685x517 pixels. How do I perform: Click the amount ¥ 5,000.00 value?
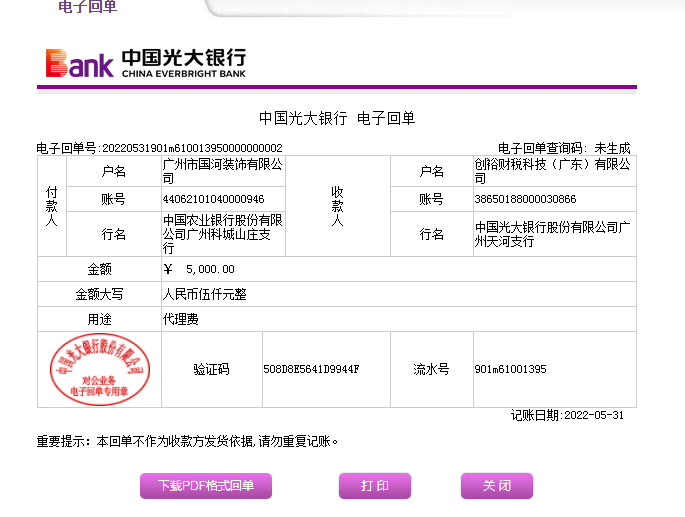[x=200, y=269]
